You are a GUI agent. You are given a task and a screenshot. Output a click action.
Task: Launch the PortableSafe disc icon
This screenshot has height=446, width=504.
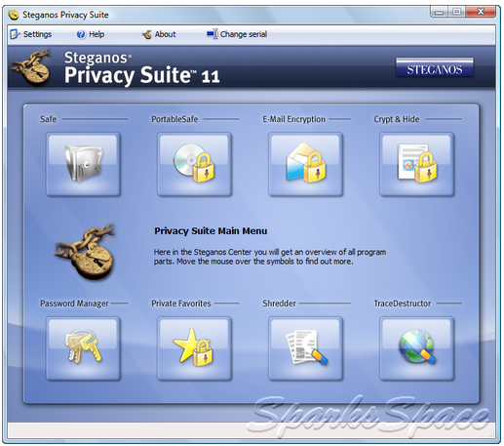[194, 164]
